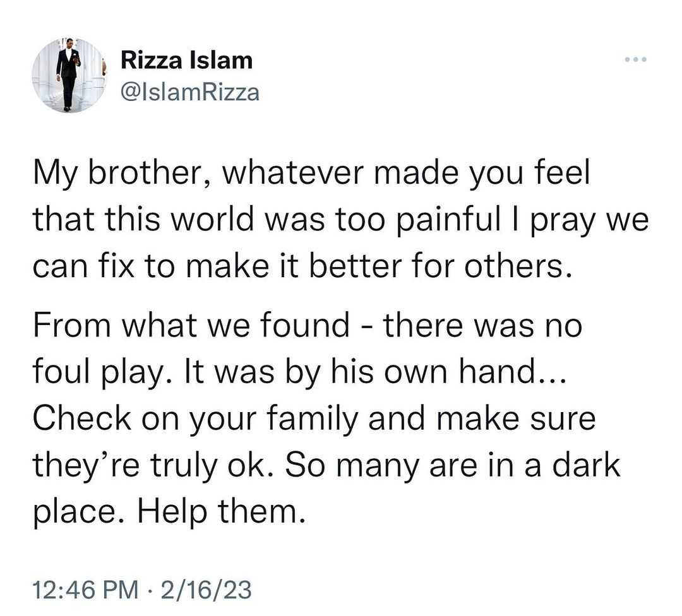
Task: Open the Rizza Islam display name
Action: 186,60
